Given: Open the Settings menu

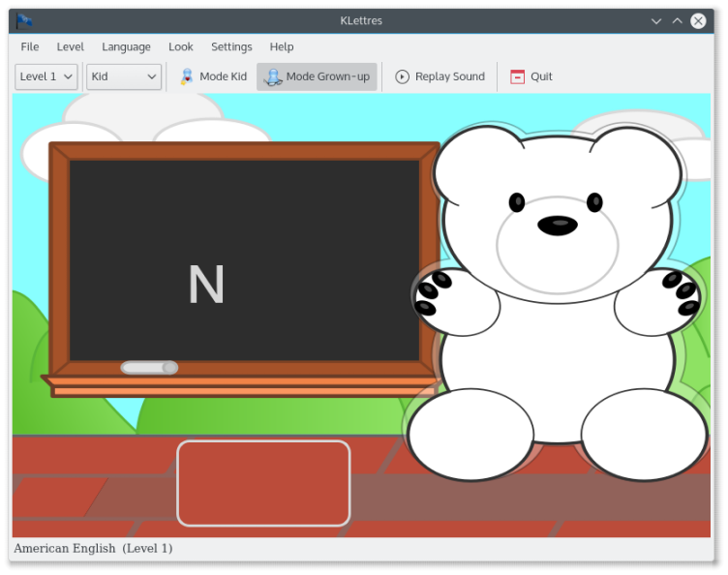Looking at the screenshot, I should 231,46.
